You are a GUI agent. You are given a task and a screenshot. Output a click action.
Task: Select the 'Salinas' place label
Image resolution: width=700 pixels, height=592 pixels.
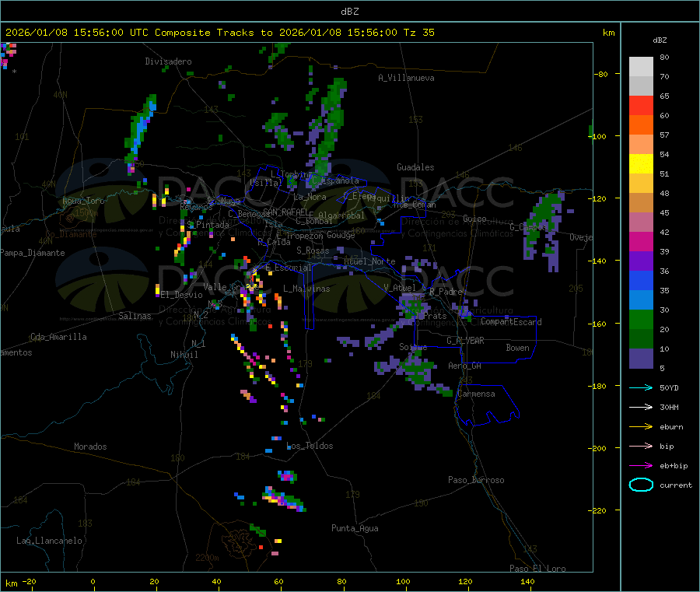(135, 316)
